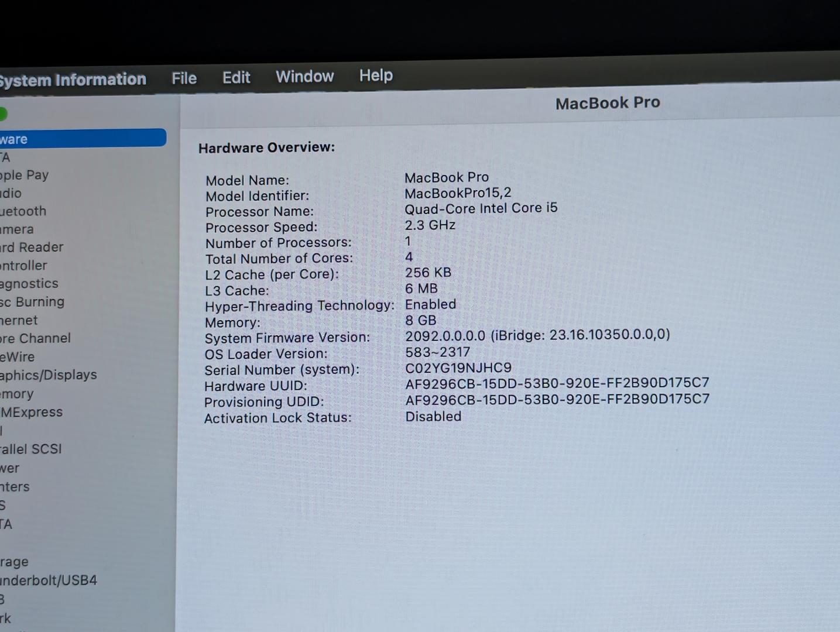Click the L3 Cache label
The height and width of the screenshot is (632, 840).
(x=236, y=291)
